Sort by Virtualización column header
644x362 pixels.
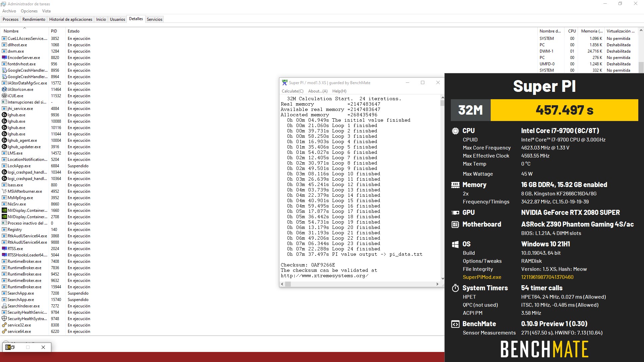pos(621,31)
